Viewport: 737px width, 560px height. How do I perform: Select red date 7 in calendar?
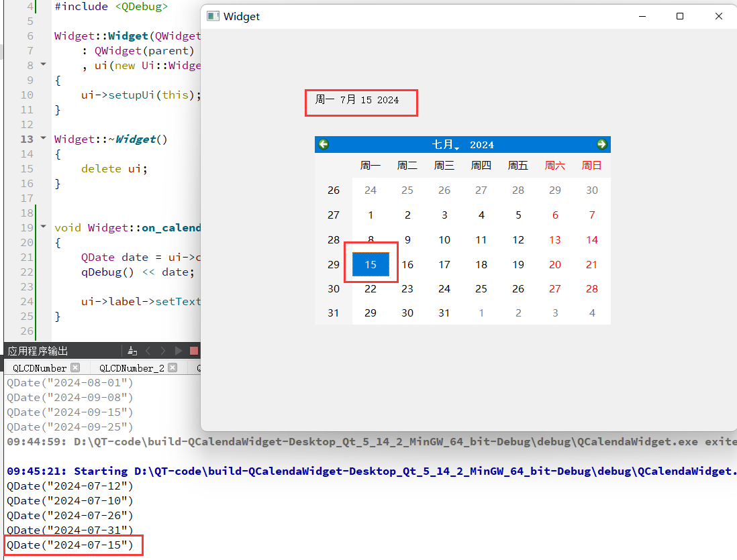[x=592, y=215]
